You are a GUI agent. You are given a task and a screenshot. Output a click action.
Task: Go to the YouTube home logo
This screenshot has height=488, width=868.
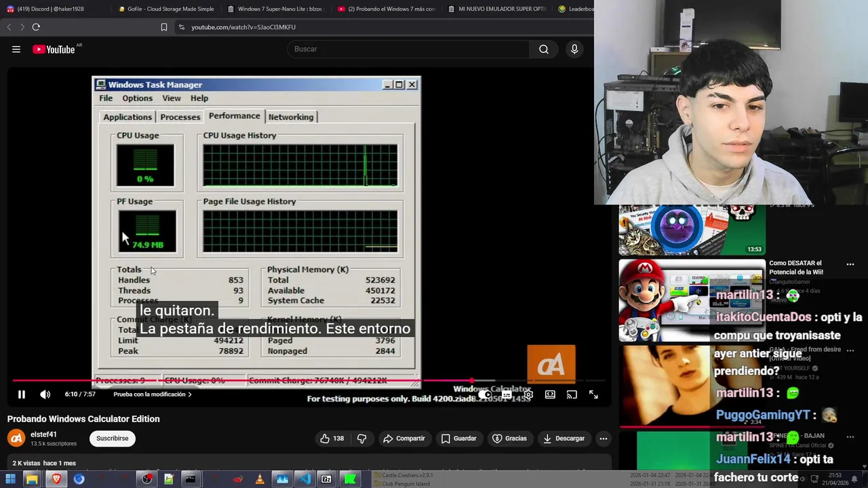pos(54,49)
